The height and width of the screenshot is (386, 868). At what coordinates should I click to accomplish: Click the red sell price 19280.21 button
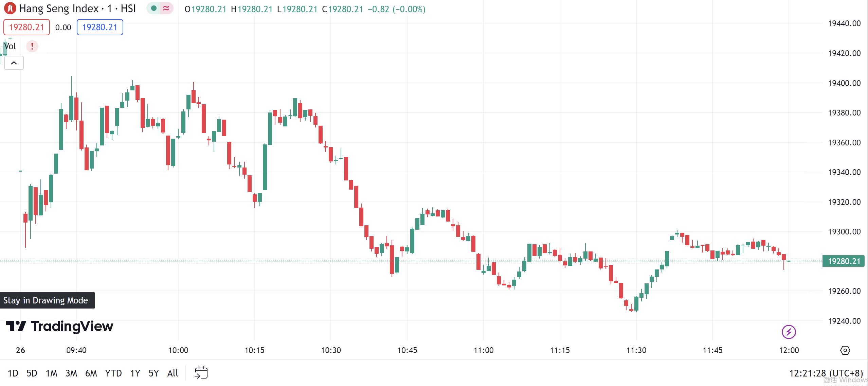[26, 27]
